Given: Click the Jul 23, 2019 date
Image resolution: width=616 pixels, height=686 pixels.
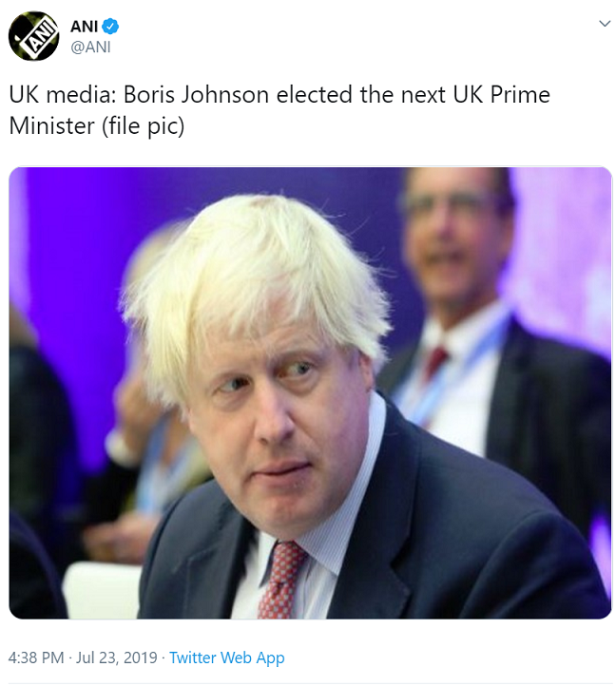Looking at the screenshot, I should coord(117,657).
